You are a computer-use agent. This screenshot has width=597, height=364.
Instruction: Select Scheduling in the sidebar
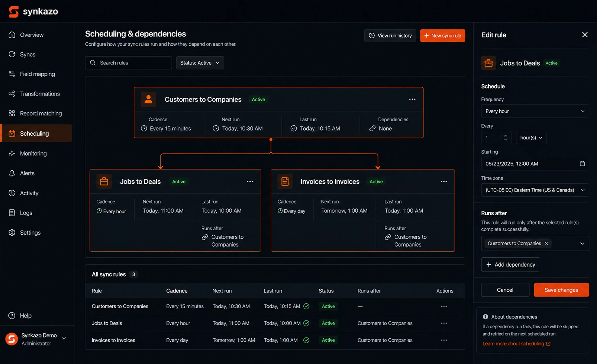[x=36, y=133]
